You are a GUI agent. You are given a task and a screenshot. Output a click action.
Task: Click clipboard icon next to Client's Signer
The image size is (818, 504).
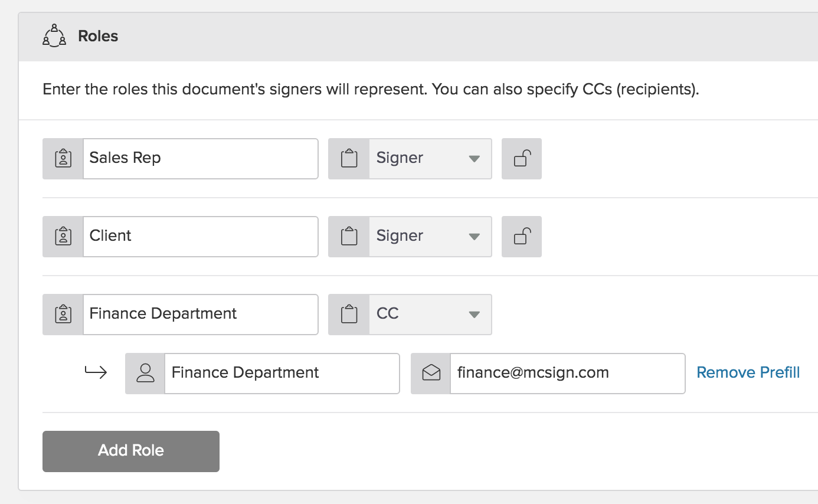click(x=349, y=237)
